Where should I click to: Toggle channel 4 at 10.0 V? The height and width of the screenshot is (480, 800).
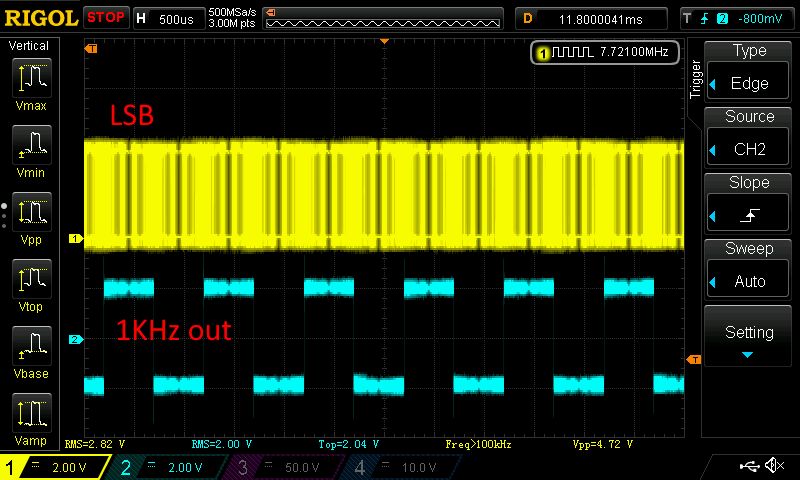(x=403, y=467)
